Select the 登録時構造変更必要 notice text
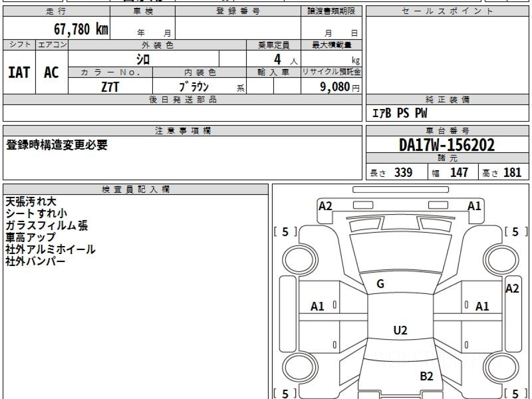The image size is (532, 399). (x=56, y=145)
